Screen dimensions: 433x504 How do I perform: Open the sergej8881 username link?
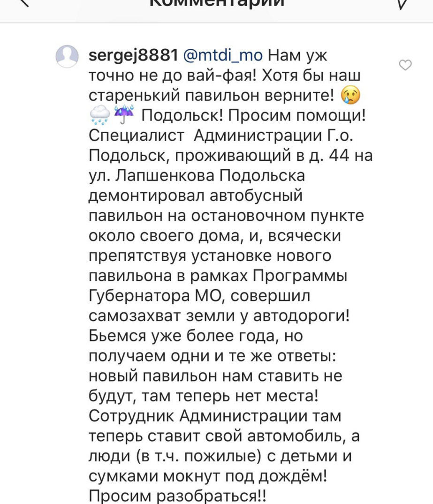click(133, 56)
